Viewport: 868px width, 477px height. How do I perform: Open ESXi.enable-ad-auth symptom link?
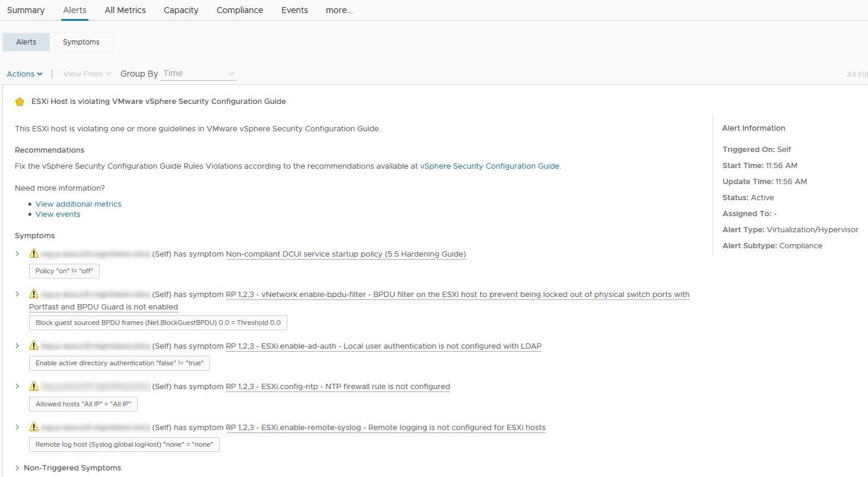384,346
